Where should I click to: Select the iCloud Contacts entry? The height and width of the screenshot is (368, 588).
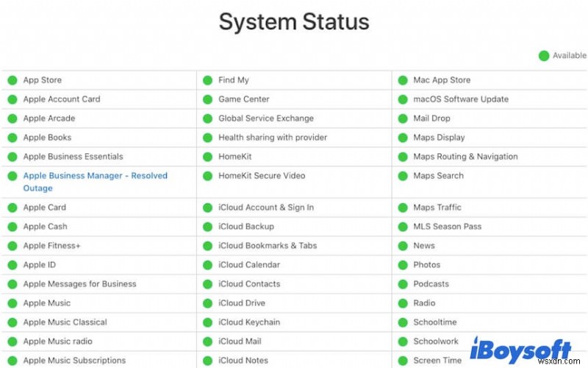coord(249,284)
